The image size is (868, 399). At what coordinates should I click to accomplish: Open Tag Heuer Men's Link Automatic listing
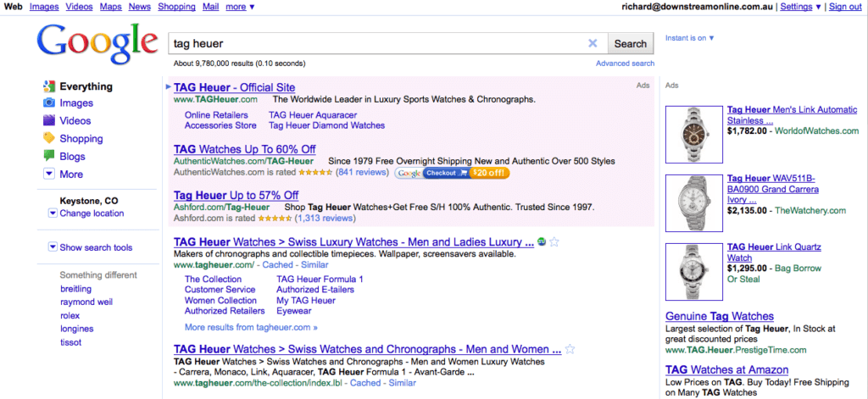point(792,115)
